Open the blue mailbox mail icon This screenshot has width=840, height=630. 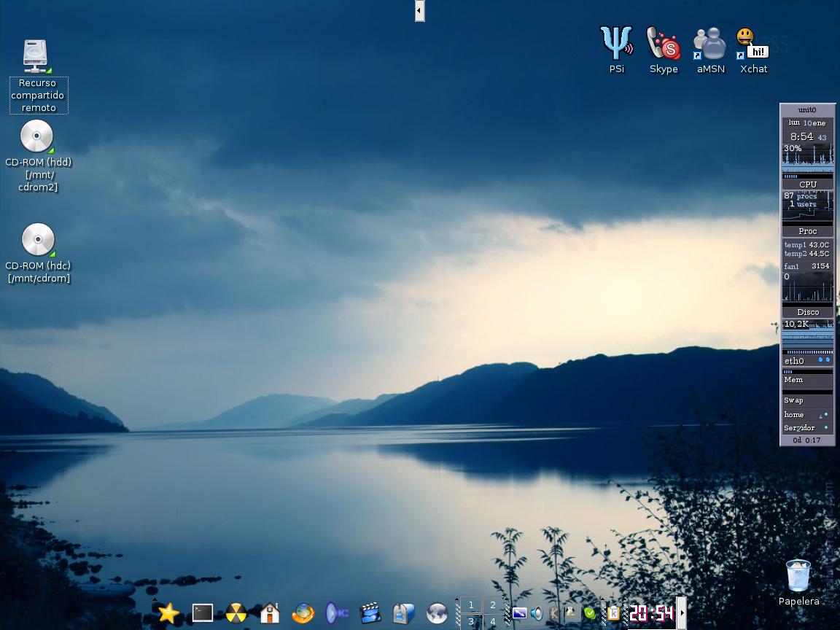click(x=403, y=613)
